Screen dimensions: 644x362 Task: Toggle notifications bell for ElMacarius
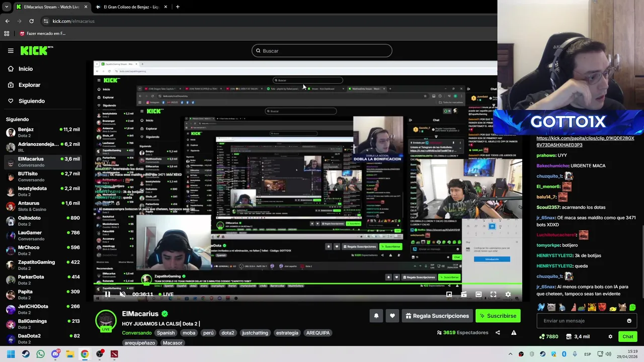click(376, 316)
